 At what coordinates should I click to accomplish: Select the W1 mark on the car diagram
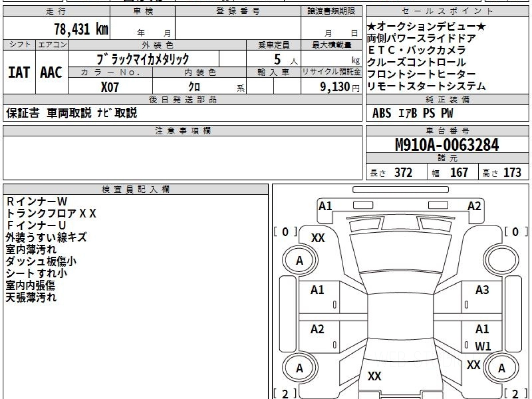[483, 346]
